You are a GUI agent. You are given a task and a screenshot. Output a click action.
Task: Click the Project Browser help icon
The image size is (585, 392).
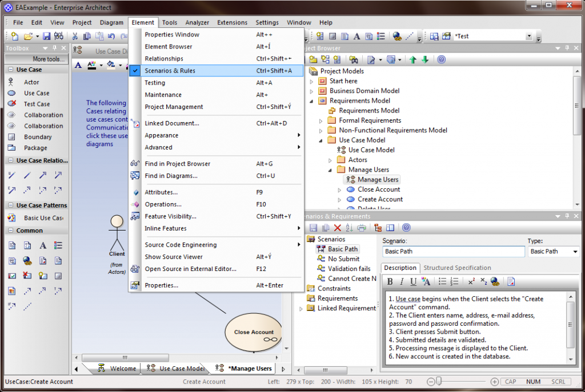click(442, 59)
